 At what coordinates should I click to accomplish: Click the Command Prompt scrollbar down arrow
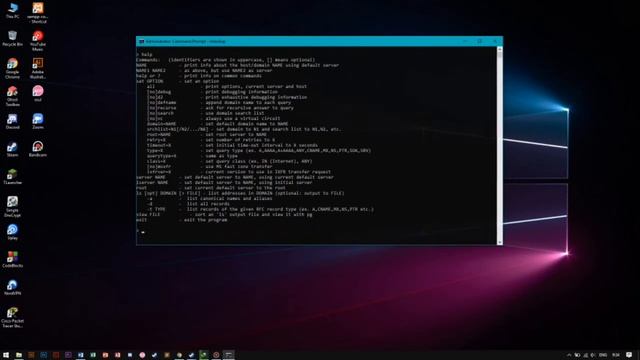coord(500,242)
